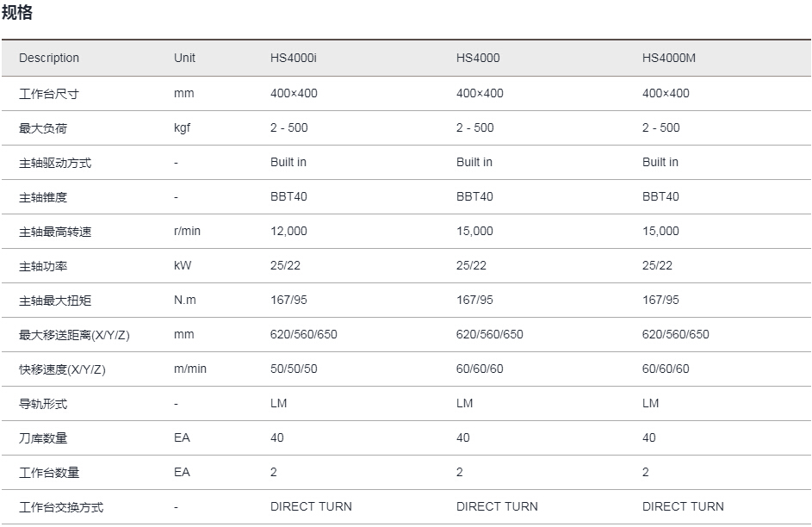Click the Unit column header

(x=184, y=58)
